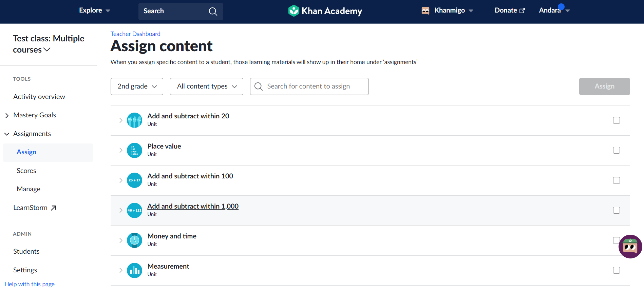This screenshot has width=644, height=291.
Task: Open Settings under Admin
Action: click(x=25, y=270)
